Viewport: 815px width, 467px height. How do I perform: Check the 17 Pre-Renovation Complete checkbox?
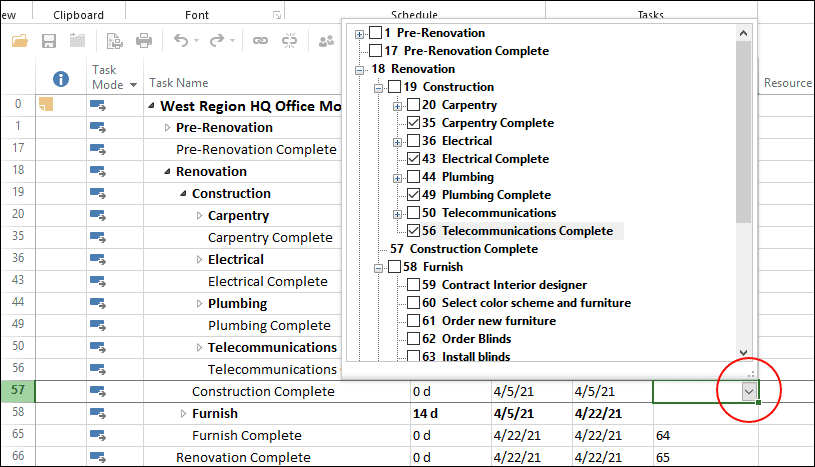point(375,50)
